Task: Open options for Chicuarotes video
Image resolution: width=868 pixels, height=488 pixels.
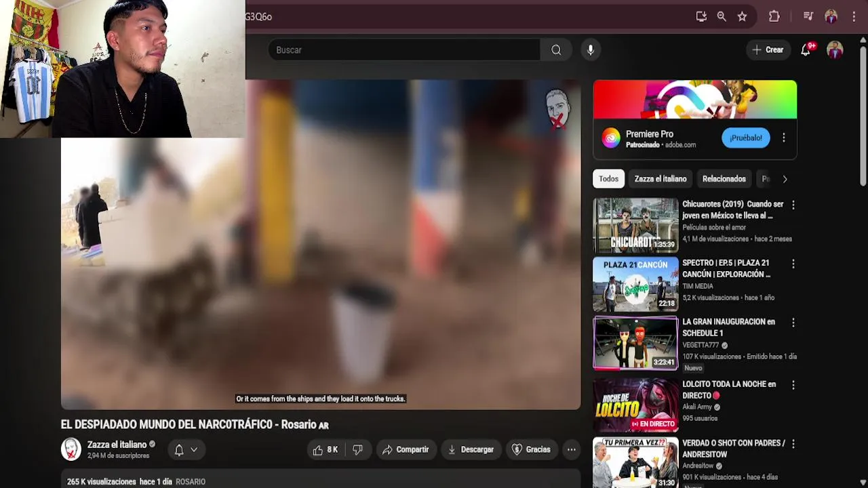Action: click(793, 205)
